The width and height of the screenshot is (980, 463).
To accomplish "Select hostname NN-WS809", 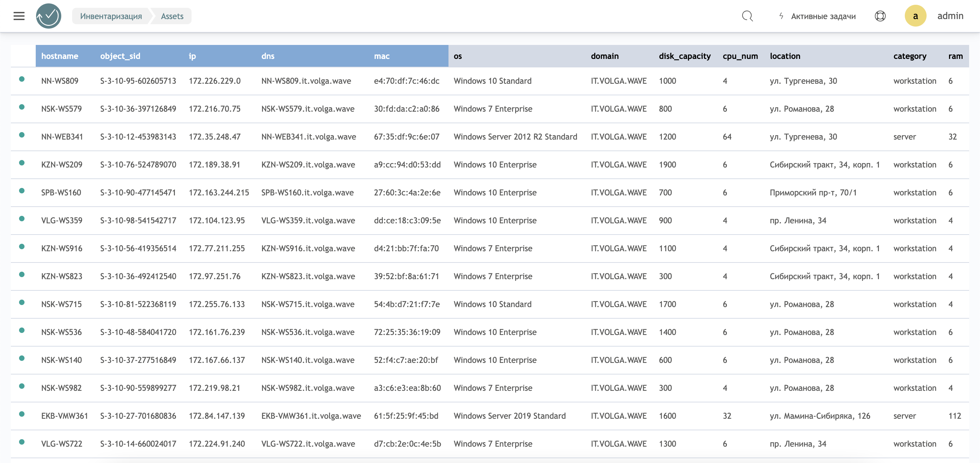I will tap(60, 81).
